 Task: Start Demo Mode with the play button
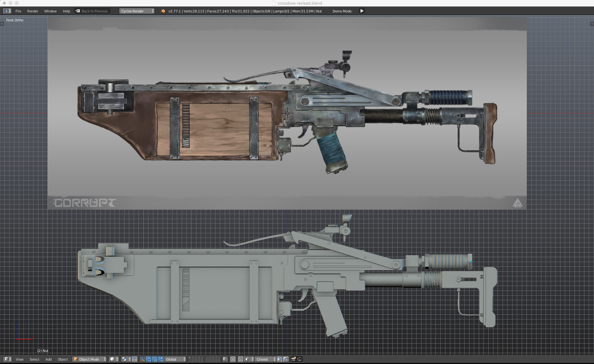click(x=362, y=11)
